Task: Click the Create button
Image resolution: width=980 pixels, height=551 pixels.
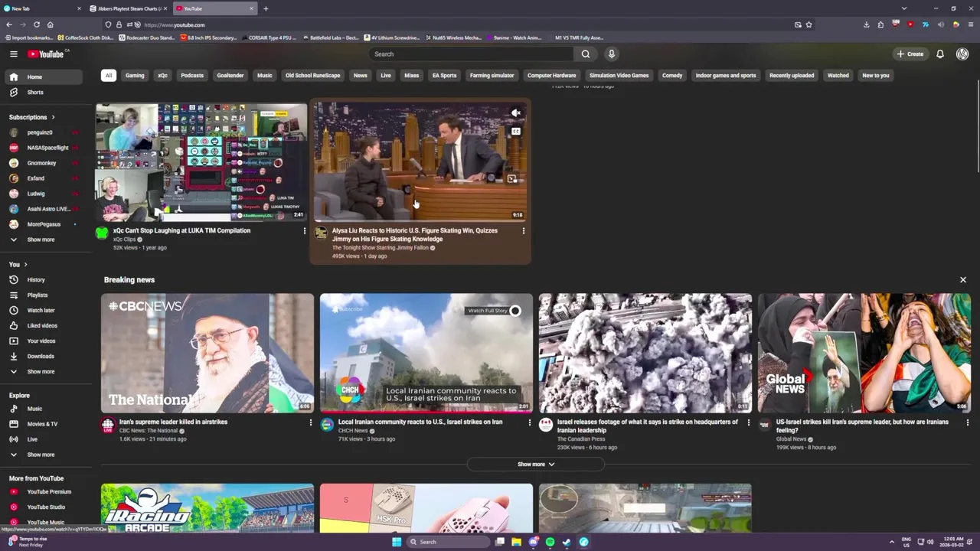Action: tap(910, 54)
